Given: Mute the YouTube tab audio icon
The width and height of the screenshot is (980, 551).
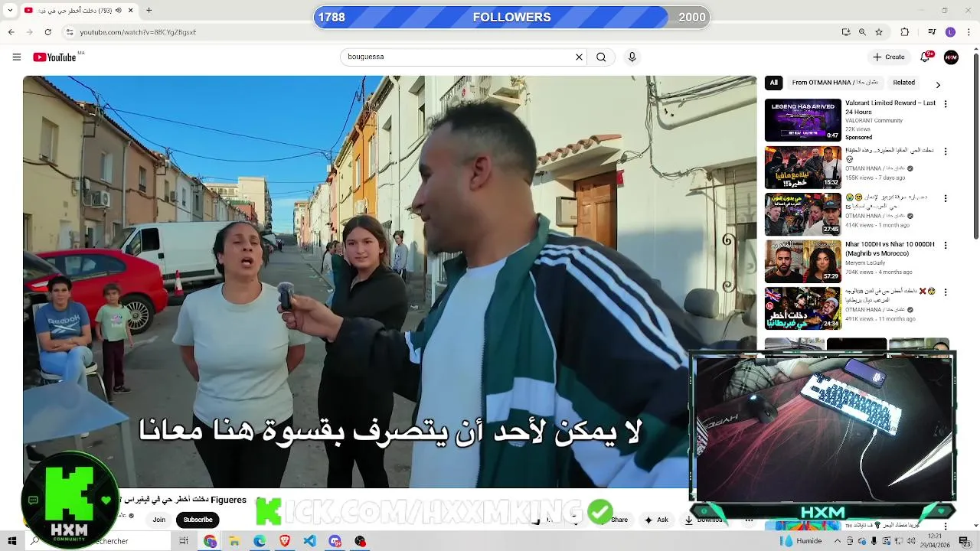Looking at the screenshot, I should coord(118,11).
